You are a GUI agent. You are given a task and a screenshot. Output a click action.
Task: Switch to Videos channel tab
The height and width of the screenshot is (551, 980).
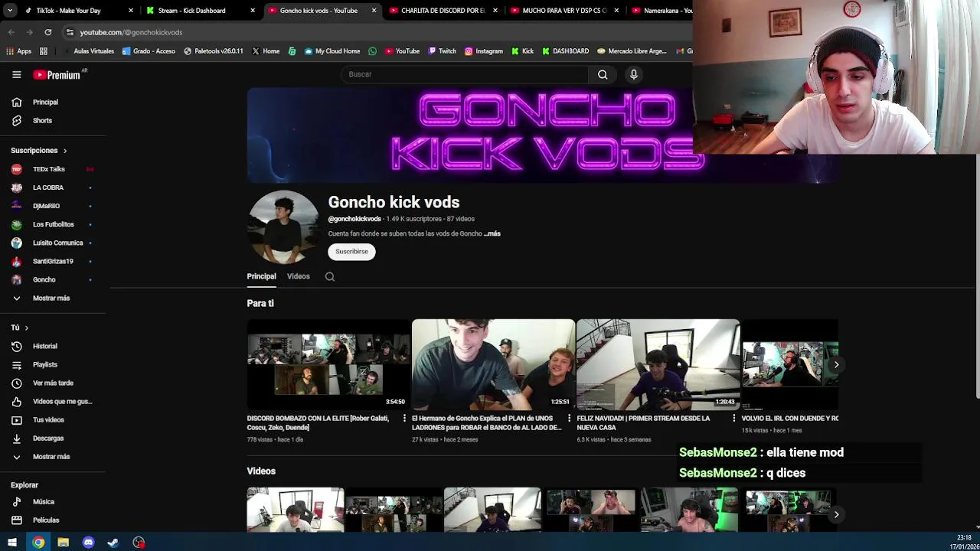299,276
